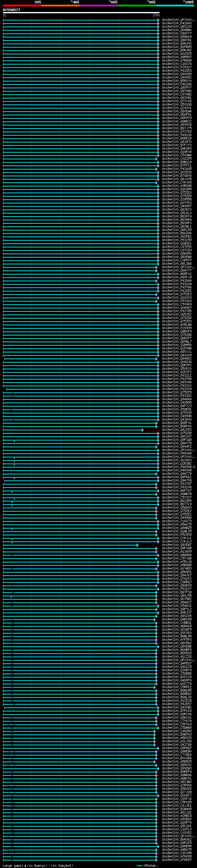Select hit label UniRef100_Q6PLR9

coord(177,229)
